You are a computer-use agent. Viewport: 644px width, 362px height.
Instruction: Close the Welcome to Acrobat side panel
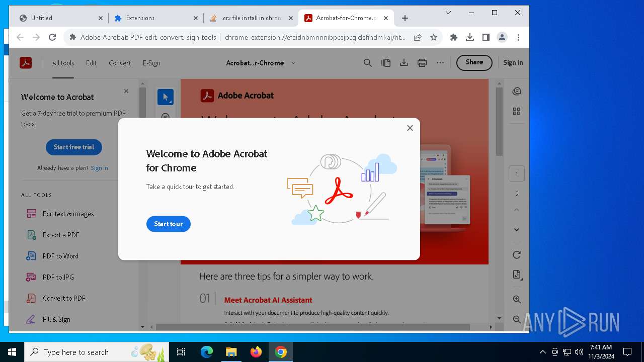click(126, 91)
